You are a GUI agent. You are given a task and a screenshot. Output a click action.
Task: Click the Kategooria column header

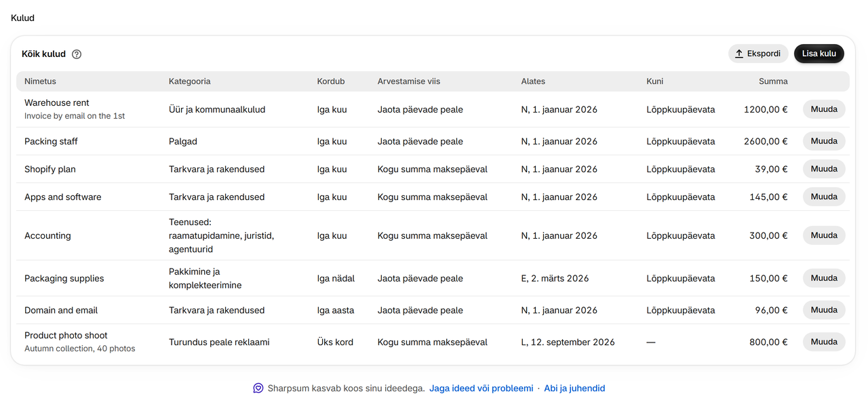[190, 81]
